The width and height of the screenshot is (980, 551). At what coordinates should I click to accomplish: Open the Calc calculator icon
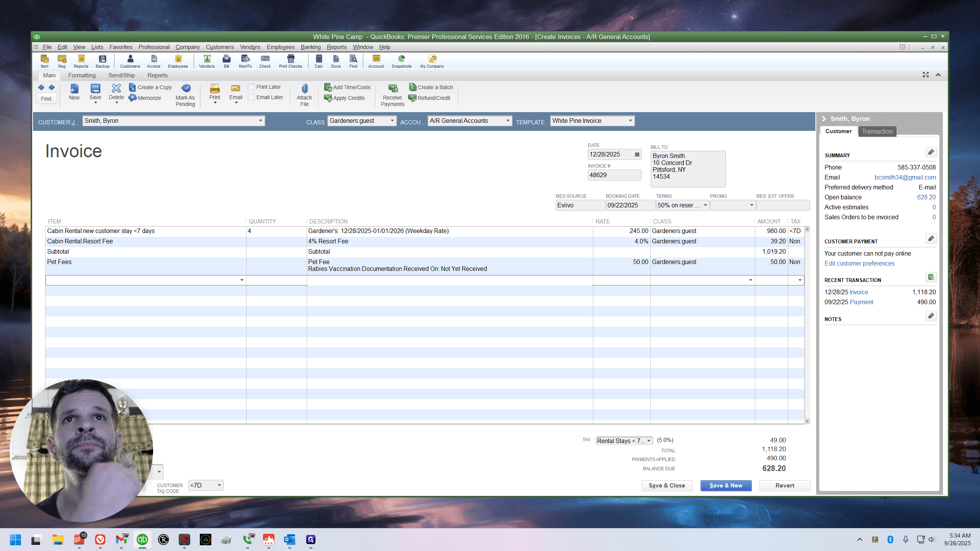318,61
